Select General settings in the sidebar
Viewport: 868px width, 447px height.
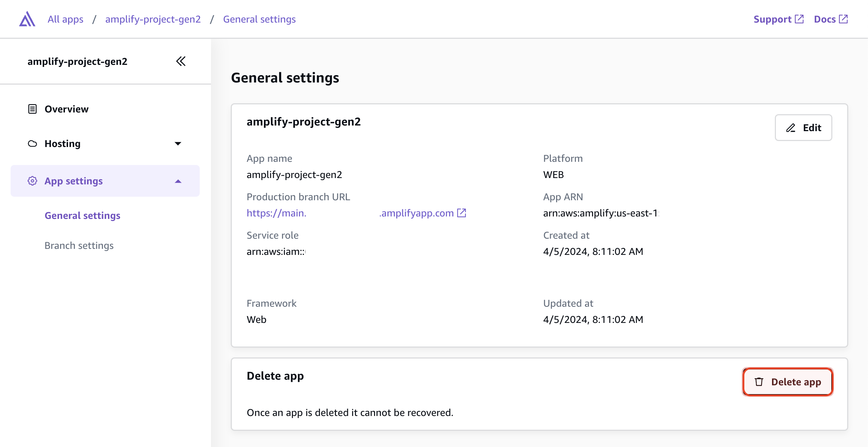82,215
